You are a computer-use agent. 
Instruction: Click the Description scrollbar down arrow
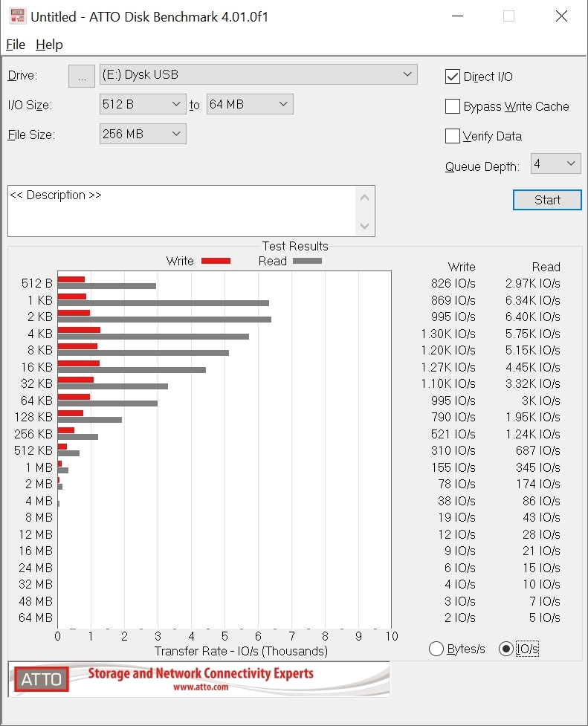coord(364,226)
